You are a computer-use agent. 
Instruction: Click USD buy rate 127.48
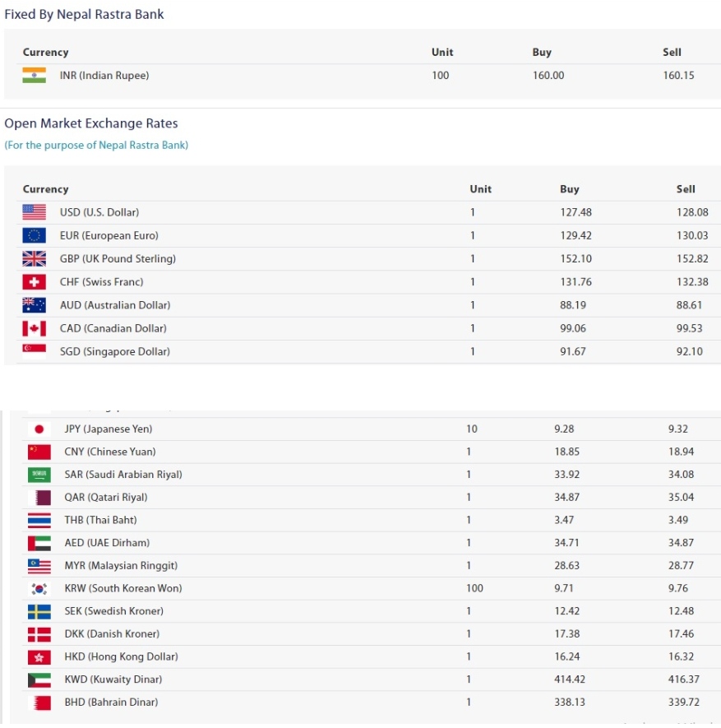click(575, 212)
